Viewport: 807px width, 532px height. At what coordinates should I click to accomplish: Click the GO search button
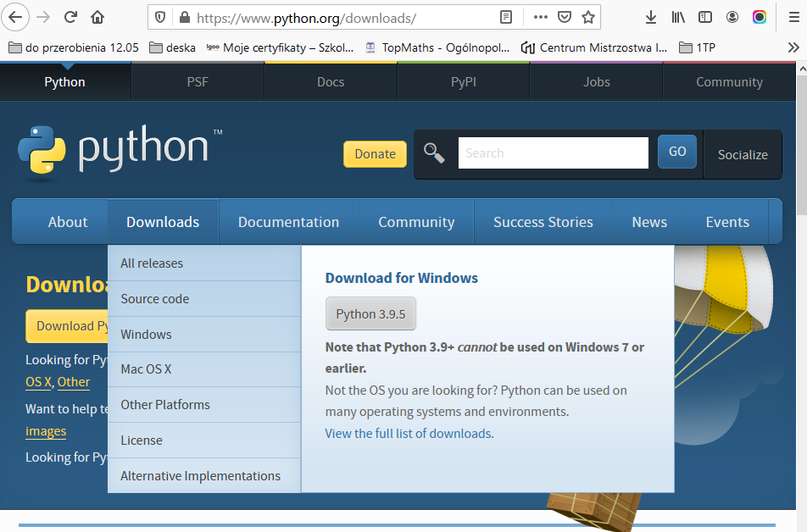point(677,152)
